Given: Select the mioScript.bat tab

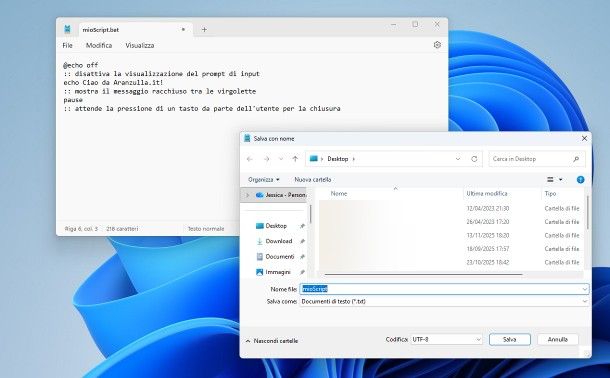Looking at the screenshot, I should click(136, 30).
